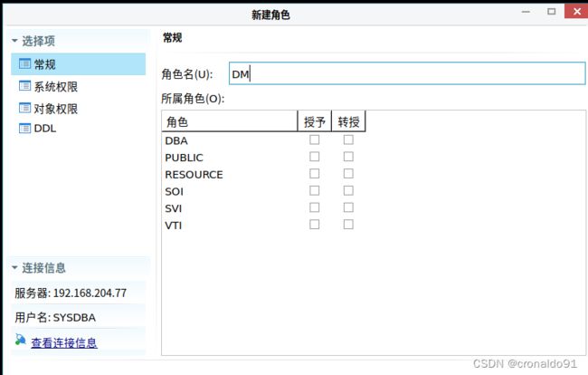Click the DDL page icon
Screen dimensions: 588x375
point(24,129)
